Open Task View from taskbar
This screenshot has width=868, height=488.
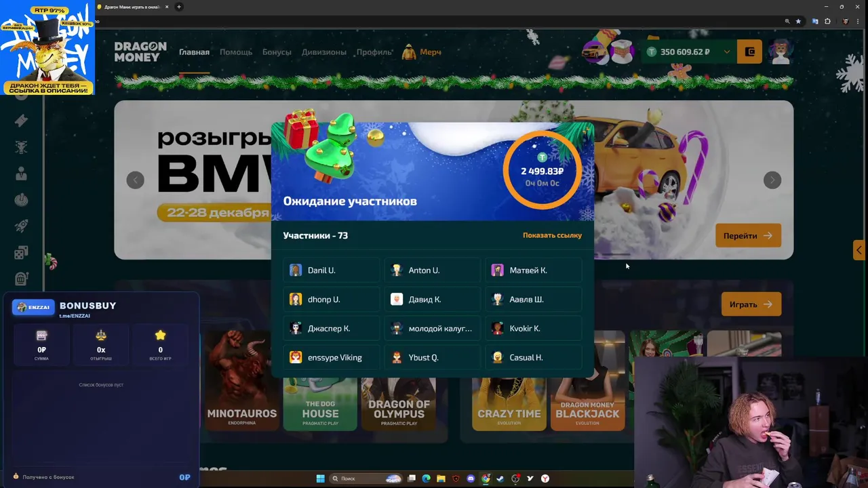click(411, 479)
